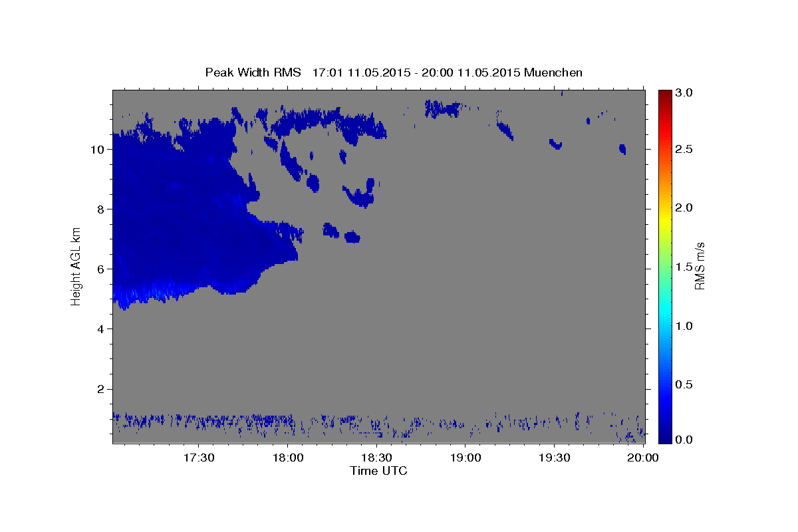Click the plot title 'Peak Width RMS'
Image resolution: width=798 pixels, height=532 pixels.
[253, 72]
